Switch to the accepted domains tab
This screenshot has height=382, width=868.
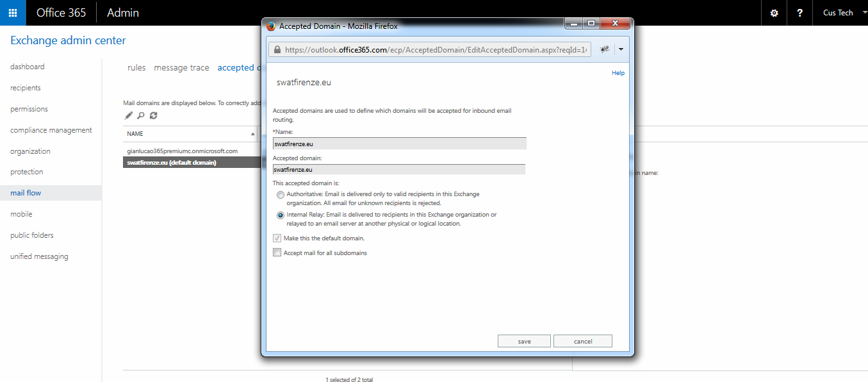[240, 67]
